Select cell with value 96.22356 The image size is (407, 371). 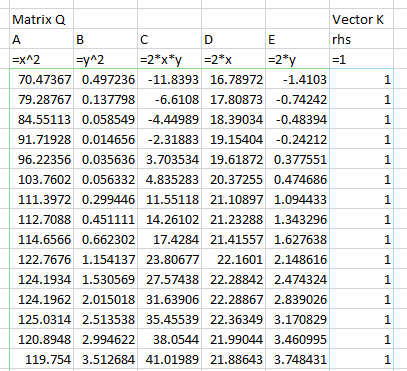coord(41,159)
